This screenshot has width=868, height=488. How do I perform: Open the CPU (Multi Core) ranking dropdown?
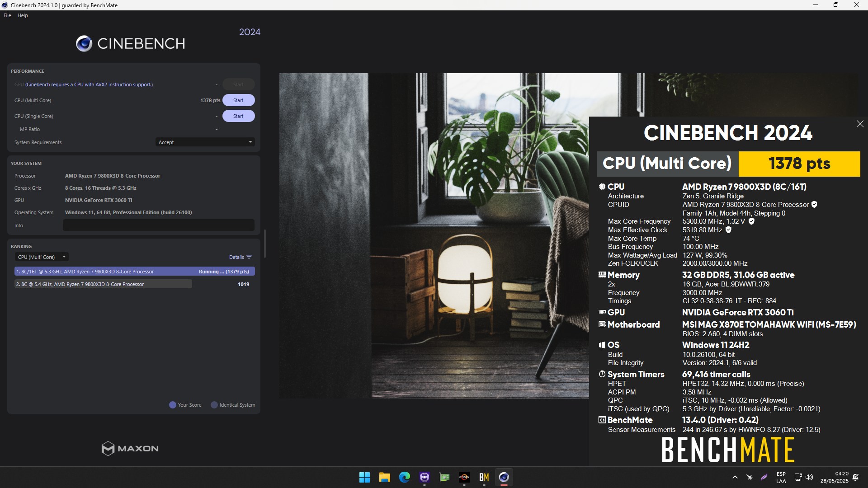42,257
